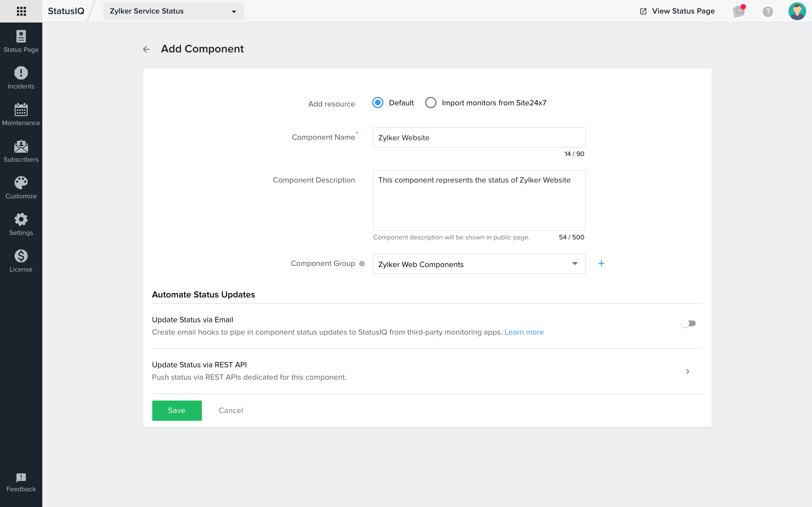
Task: Click the add new Component Group button
Action: (601, 263)
